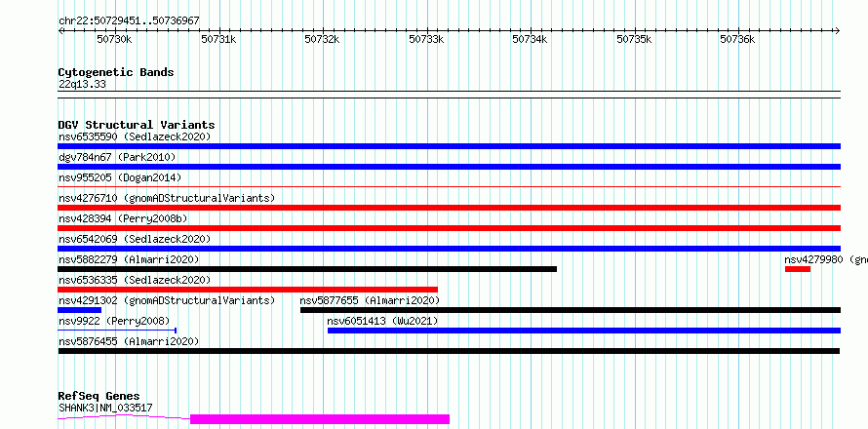Open variant label nsv5877655 (Almarri2020)
The image size is (868, 429).
pyautogui.click(x=370, y=300)
